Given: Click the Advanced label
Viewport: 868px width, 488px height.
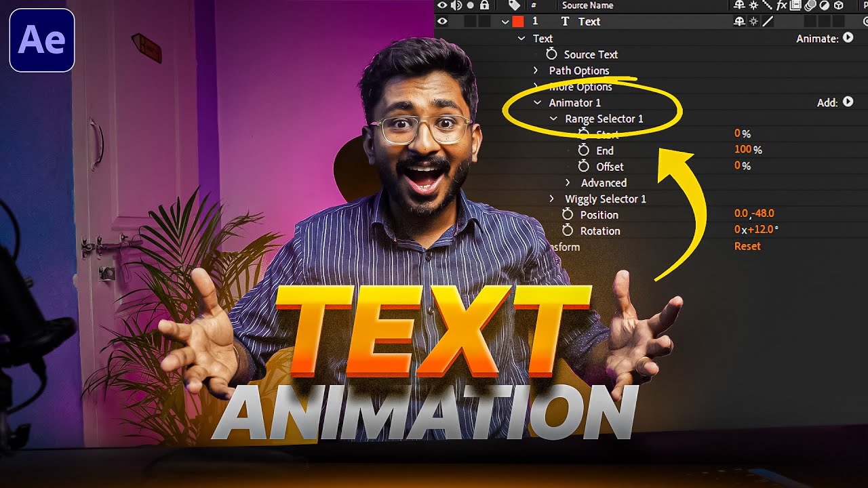Looking at the screenshot, I should pyautogui.click(x=604, y=183).
